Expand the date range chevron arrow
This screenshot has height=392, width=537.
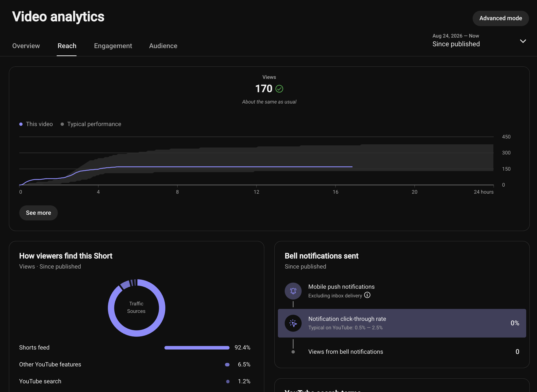pos(523,41)
